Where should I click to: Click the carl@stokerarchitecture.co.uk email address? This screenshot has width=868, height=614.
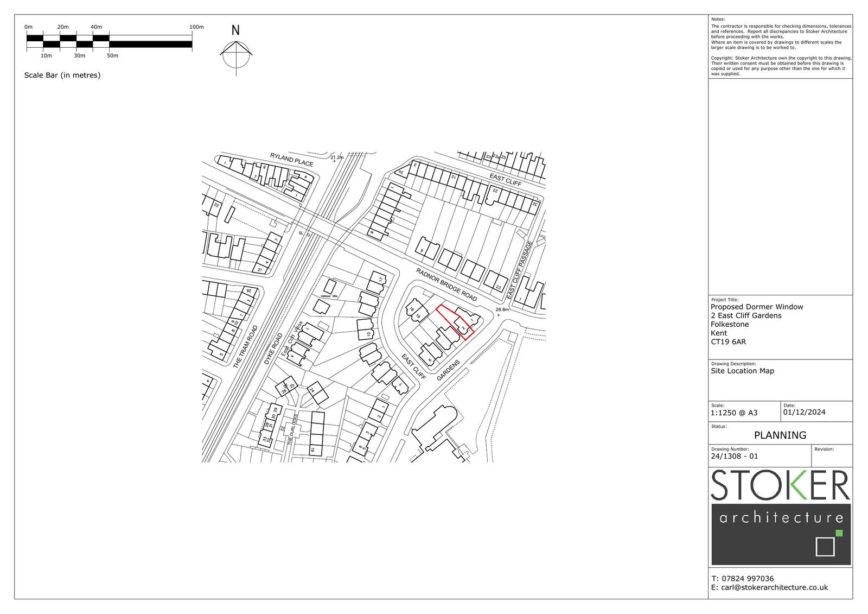click(769, 587)
